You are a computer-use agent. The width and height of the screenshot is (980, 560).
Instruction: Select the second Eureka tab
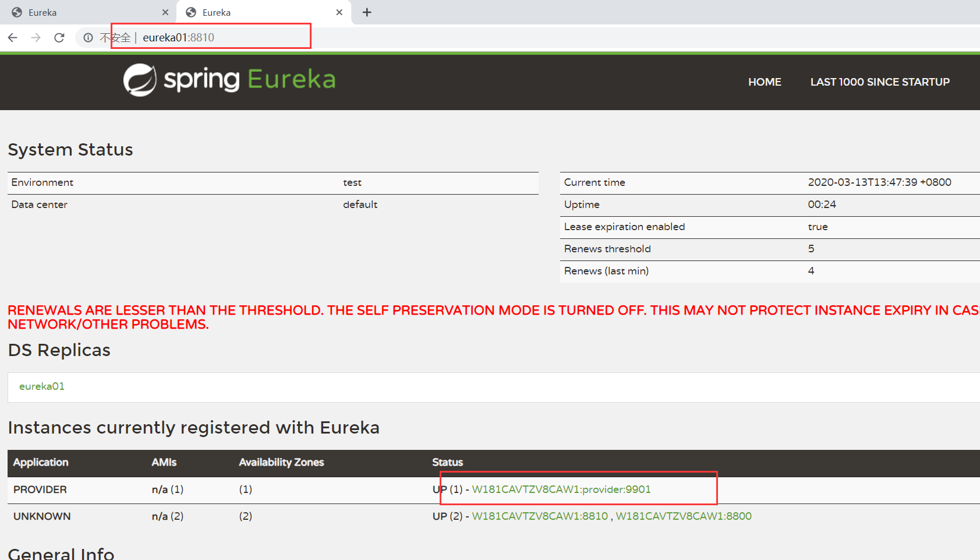(x=264, y=12)
